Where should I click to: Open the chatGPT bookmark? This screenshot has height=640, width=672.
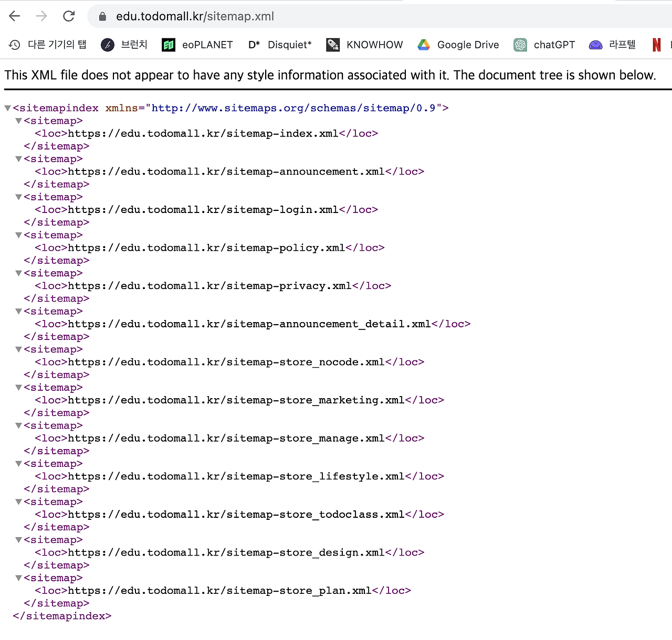point(544,45)
